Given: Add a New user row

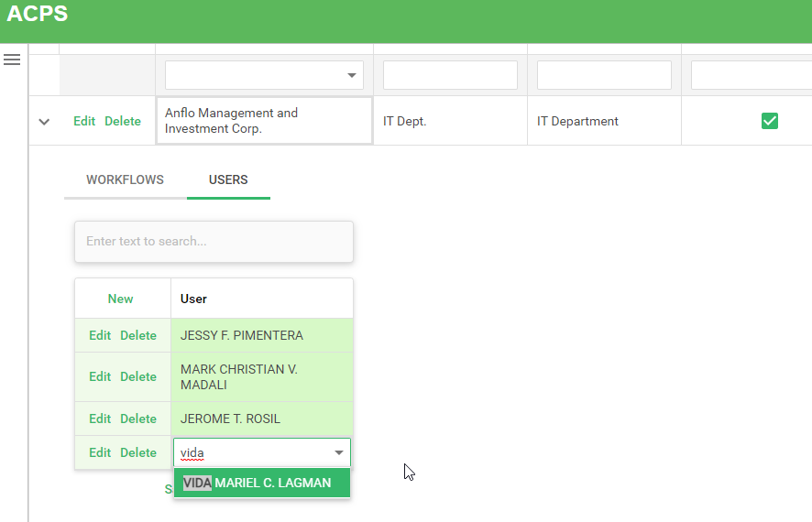Looking at the screenshot, I should click(120, 299).
